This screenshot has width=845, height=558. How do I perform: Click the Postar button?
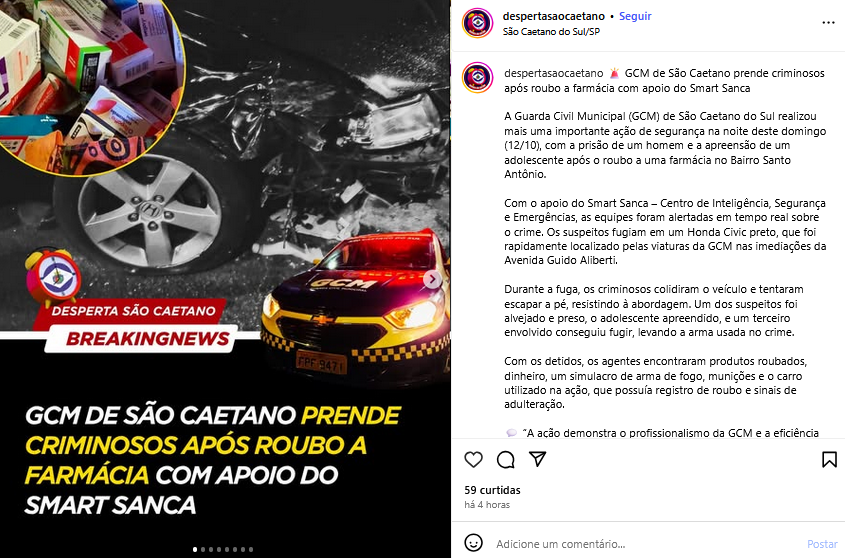click(x=822, y=544)
